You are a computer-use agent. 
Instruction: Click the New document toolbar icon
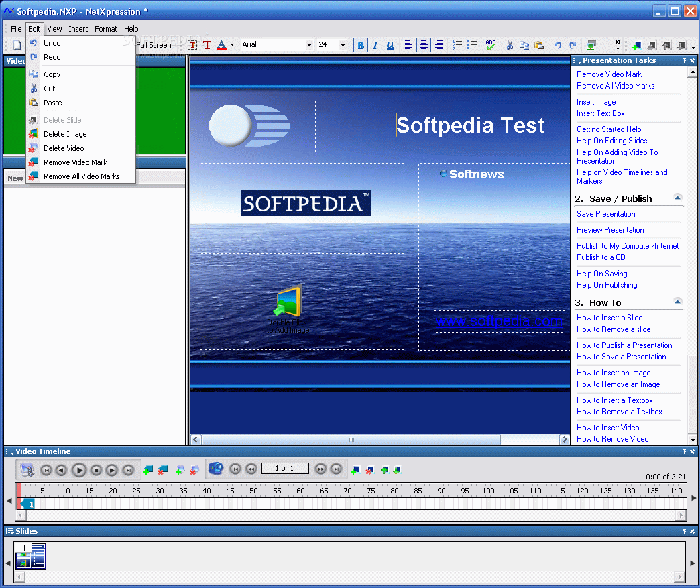pyautogui.click(x=17, y=45)
